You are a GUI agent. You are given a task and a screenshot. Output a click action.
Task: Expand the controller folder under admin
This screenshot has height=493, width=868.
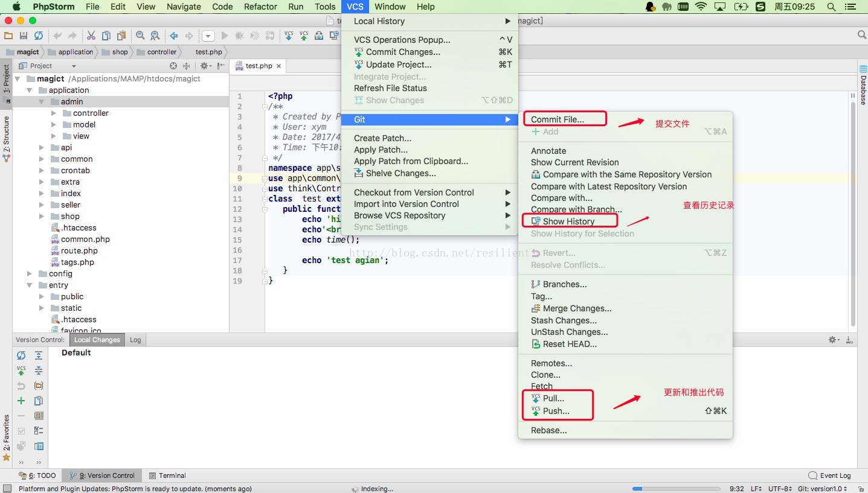54,113
